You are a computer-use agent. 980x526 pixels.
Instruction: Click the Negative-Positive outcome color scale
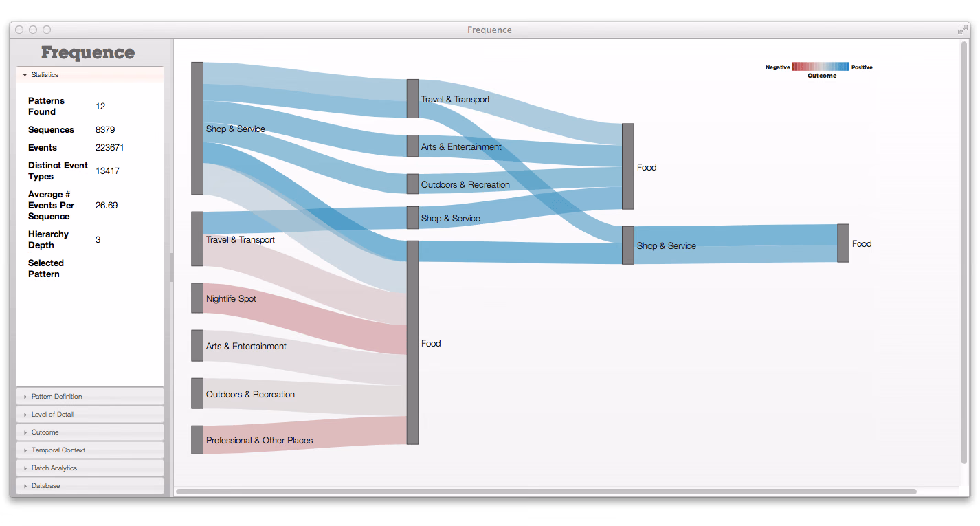point(820,67)
